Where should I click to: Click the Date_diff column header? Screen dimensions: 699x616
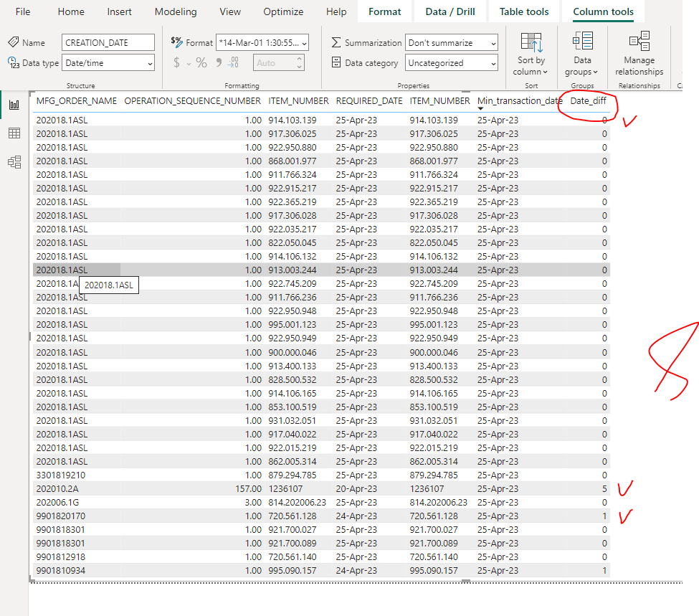tap(588, 101)
